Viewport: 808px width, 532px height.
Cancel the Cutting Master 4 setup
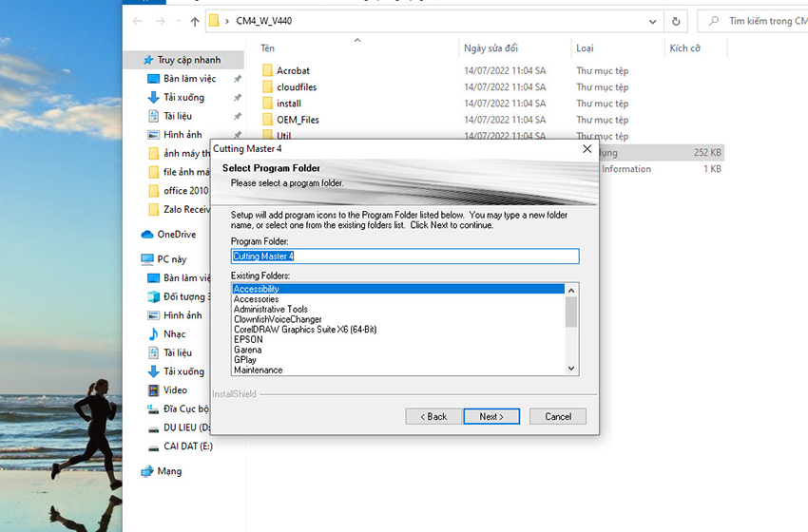click(x=558, y=416)
